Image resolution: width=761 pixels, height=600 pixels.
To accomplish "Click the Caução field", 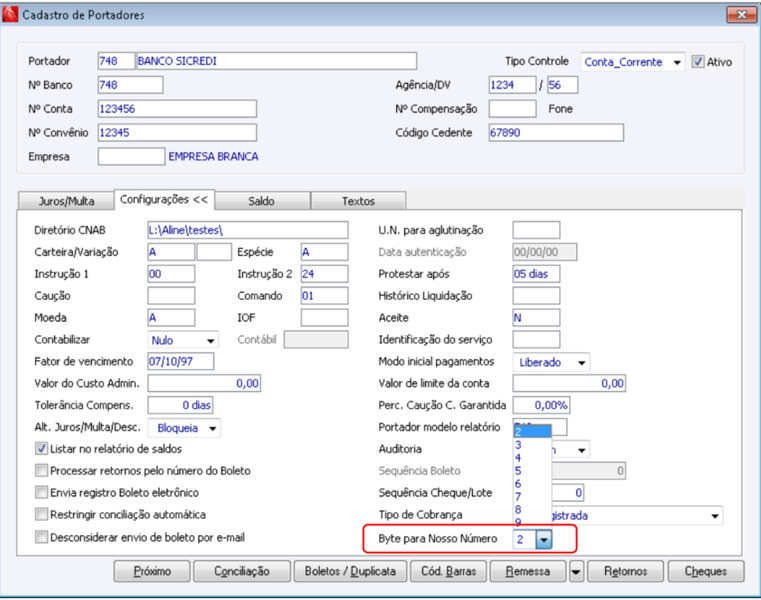I will 171,296.
